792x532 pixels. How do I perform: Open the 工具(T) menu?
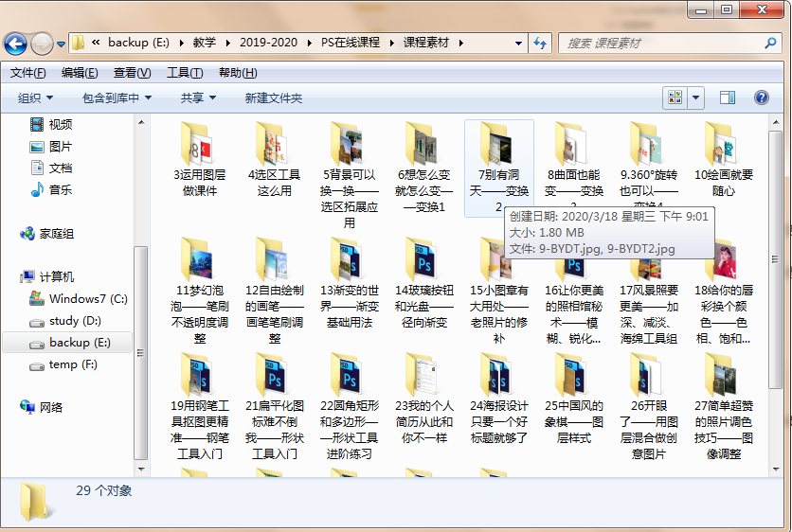[184, 73]
